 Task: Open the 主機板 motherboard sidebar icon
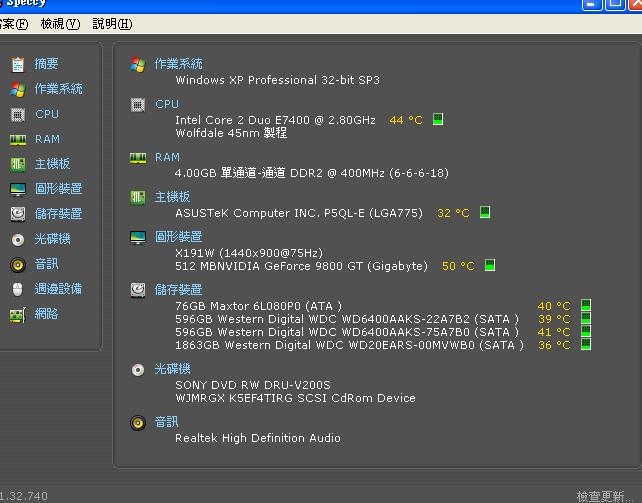18,165
